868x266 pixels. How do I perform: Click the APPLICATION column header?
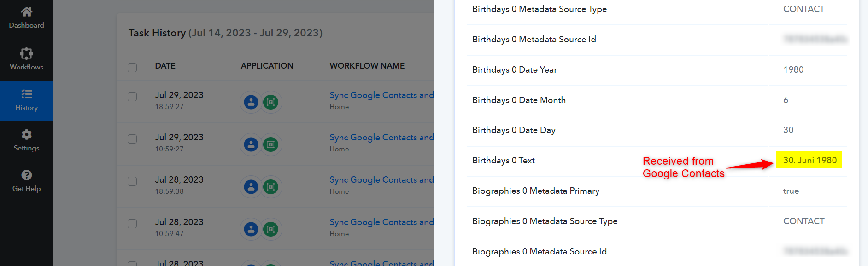[267, 66]
